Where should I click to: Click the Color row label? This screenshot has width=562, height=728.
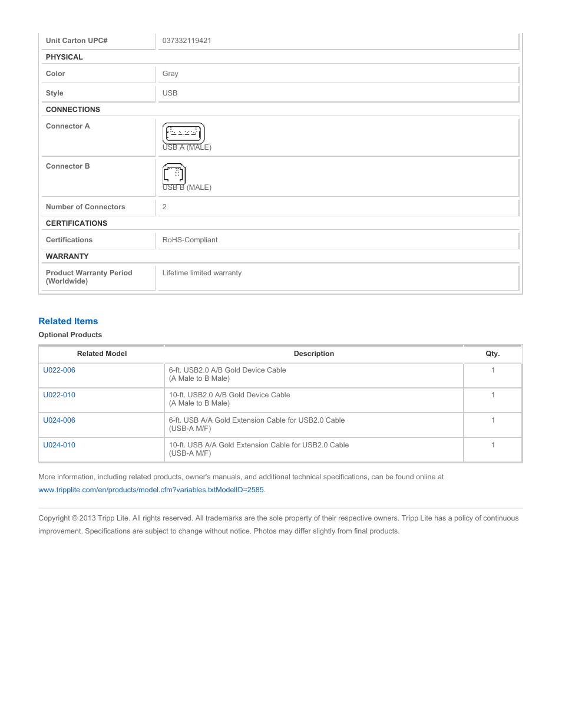tap(55, 74)
